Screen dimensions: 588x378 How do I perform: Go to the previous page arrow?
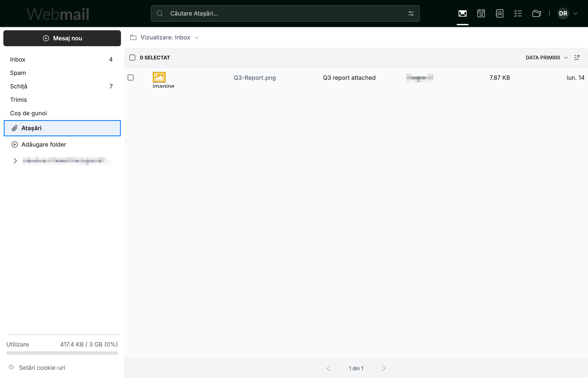328,368
